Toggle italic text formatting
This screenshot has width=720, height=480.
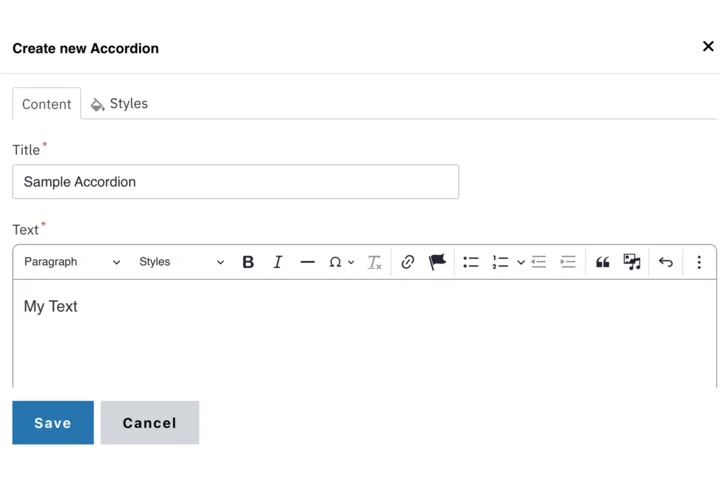(278, 262)
